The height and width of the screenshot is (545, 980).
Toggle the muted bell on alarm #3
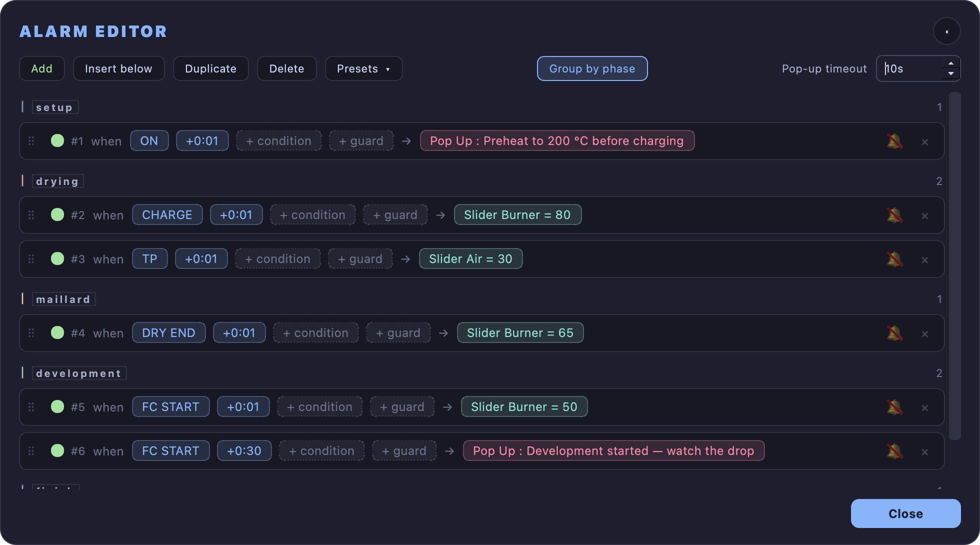coord(894,259)
